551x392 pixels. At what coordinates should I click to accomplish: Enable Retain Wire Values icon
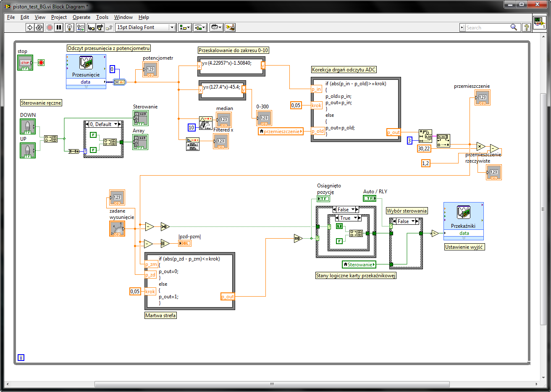click(x=81, y=27)
